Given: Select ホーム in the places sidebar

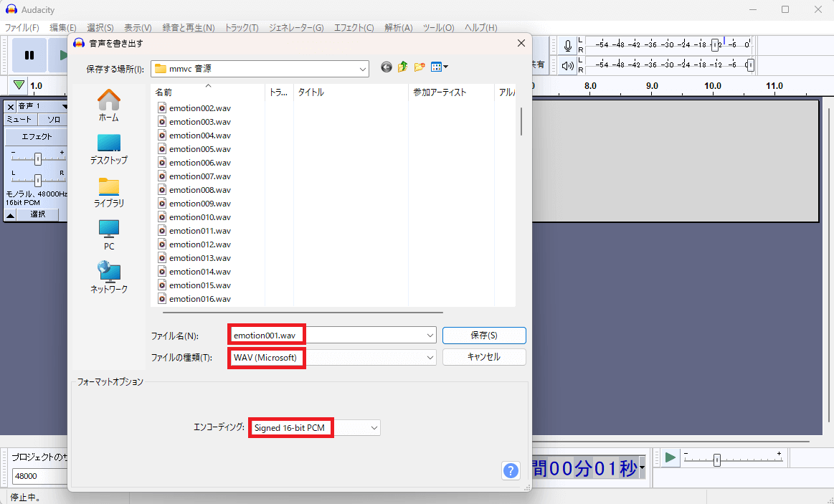Looking at the screenshot, I should pos(108,105).
